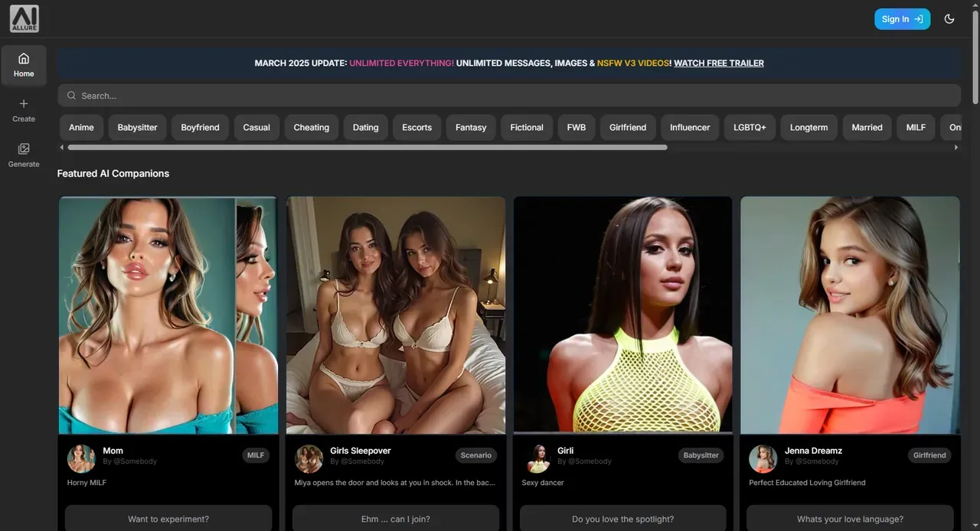This screenshot has height=531, width=980.
Task: Click the 'Want to experiment?' button
Action: pos(168,519)
